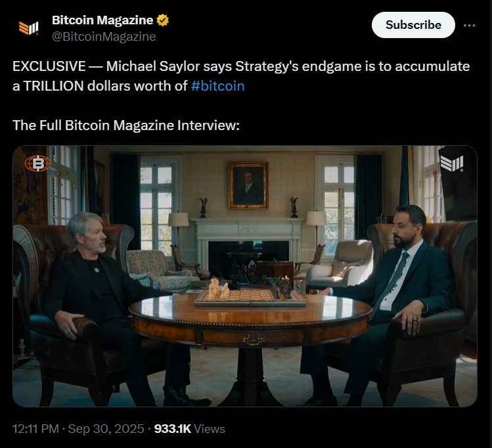Click the gray-haired man seated on left
The height and width of the screenshot is (448, 492).
coord(99,276)
